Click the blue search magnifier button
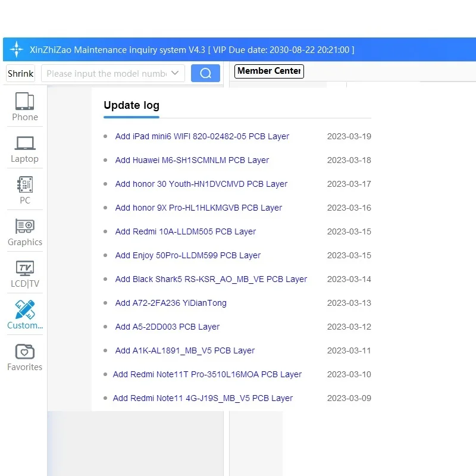Viewport: 476px width, 476px height. coord(205,73)
